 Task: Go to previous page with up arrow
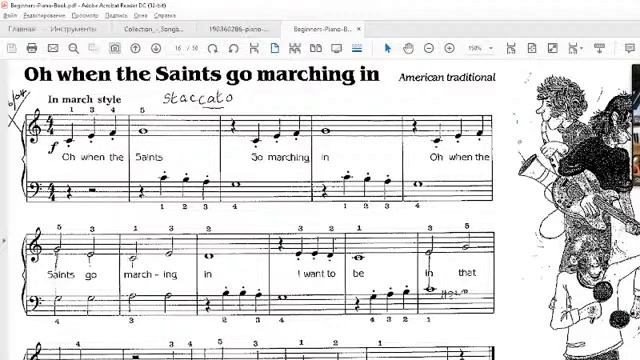(135, 48)
